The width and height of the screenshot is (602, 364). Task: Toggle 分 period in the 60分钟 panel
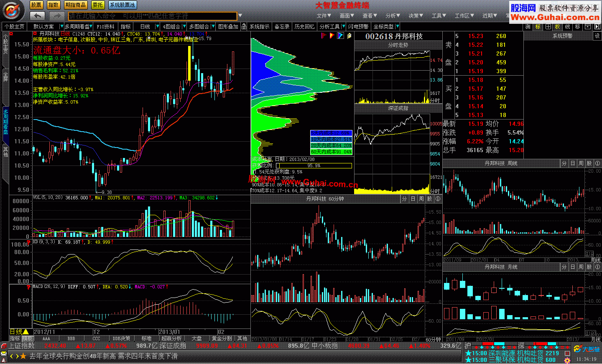tap(404, 199)
